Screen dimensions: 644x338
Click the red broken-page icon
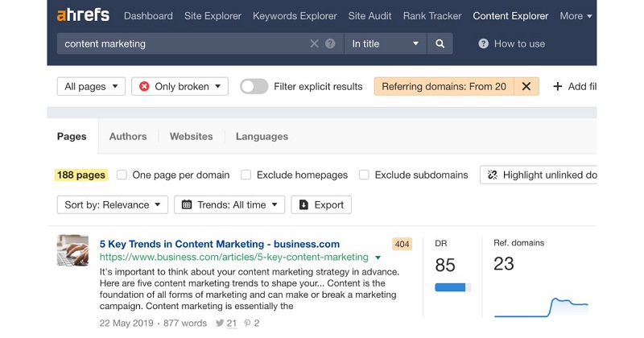pyautogui.click(x=144, y=87)
